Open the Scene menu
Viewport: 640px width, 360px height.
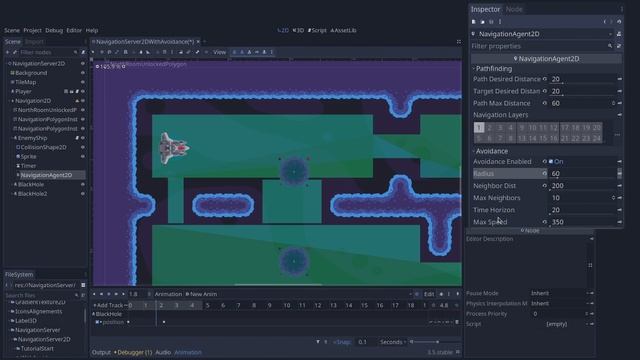click(12, 30)
